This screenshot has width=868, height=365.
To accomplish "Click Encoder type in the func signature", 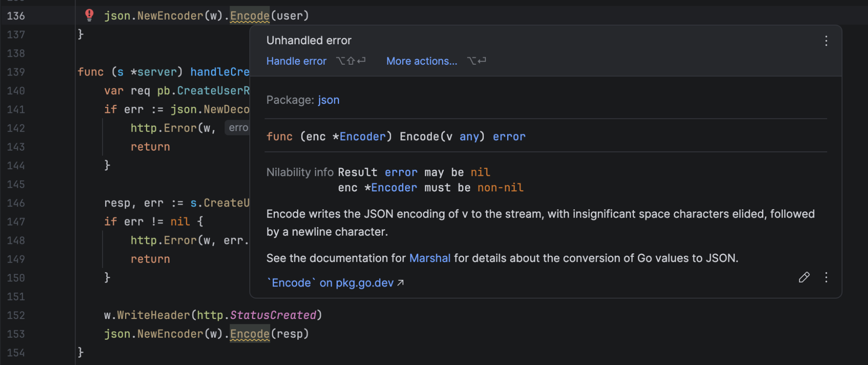I will coord(362,137).
